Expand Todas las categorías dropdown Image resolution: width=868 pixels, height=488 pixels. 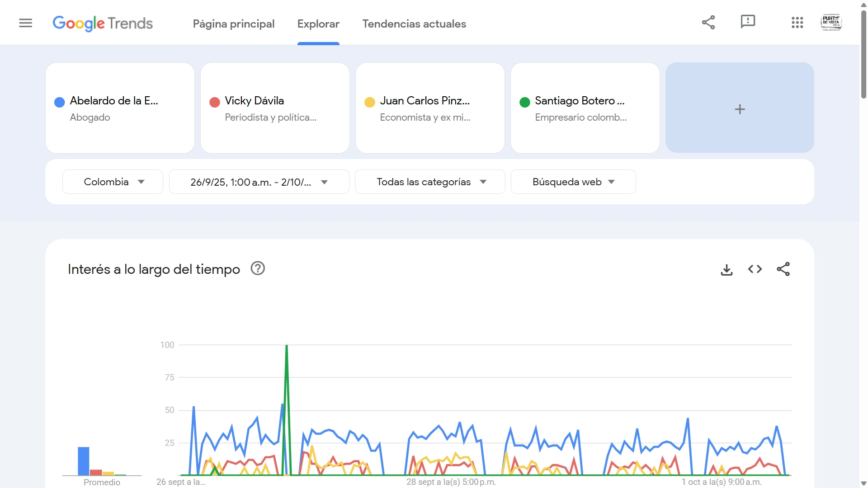pos(430,182)
